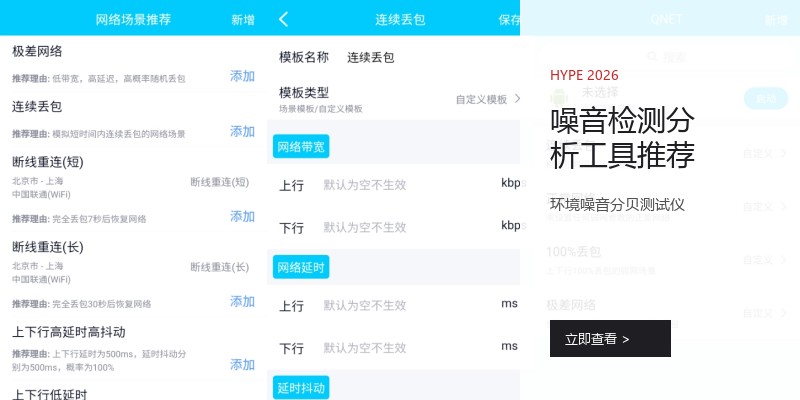Focus the 模板名称 field containing 连续丢包
Image resolution: width=800 pixels, height=400 pixels.
point(371,57)
